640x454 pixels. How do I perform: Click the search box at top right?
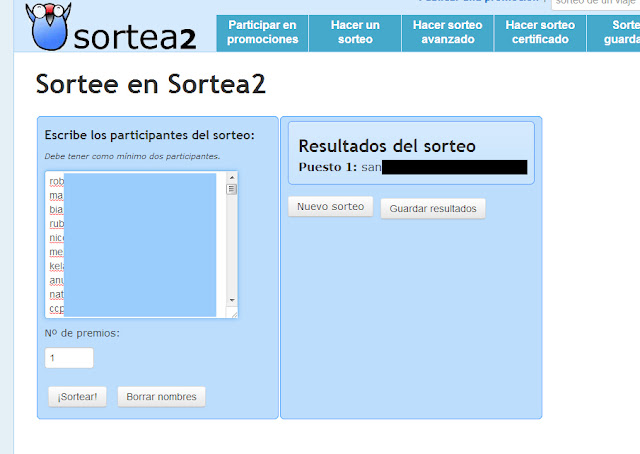tap(596, 3)
